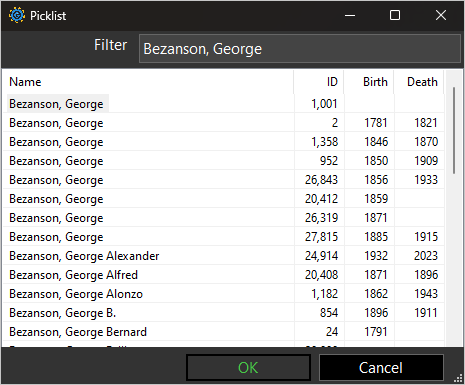Select Bezanson, George Bernard
This screenshot has width=465, height=385.
tap(224, 332)
